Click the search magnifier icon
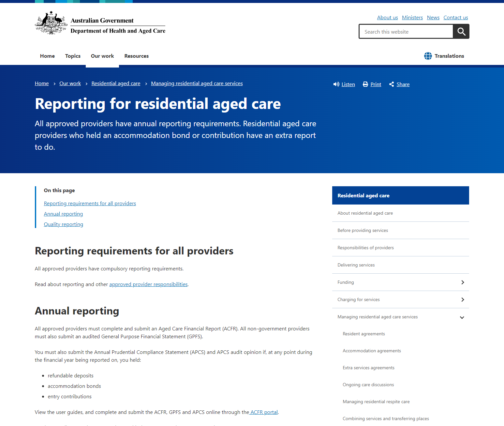Screen dimensions: 504x426 pos(461,31)
